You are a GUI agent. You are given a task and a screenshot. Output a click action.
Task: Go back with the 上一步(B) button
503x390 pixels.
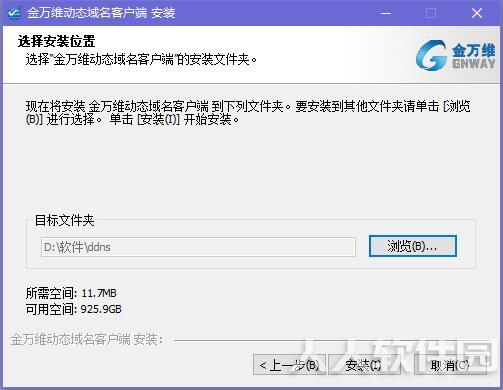(289, 365)
